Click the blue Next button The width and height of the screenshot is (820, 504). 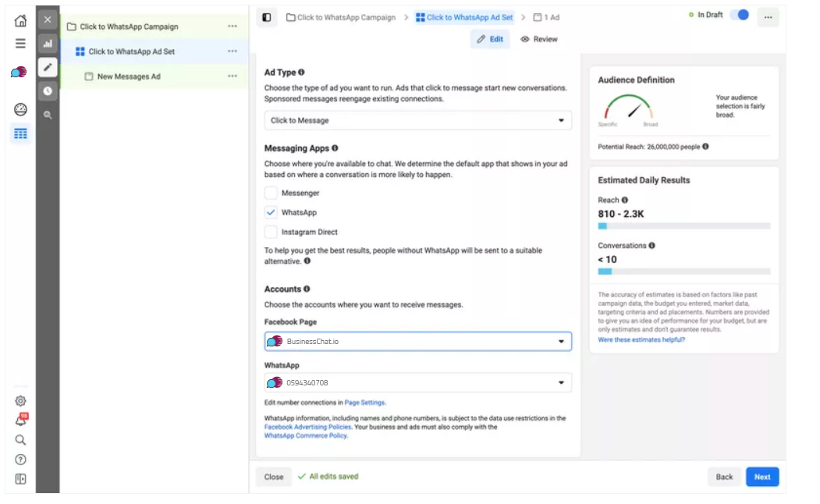762,477
